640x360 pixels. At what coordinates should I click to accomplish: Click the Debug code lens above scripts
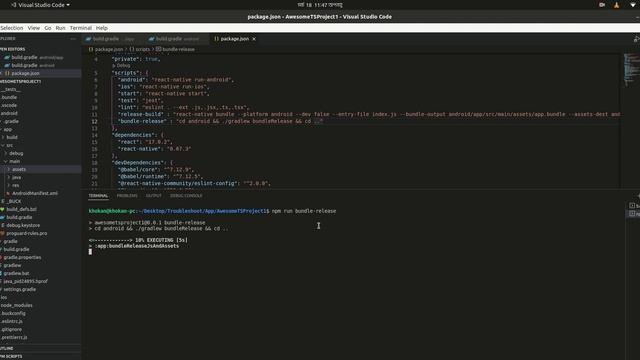coord(121,66)
